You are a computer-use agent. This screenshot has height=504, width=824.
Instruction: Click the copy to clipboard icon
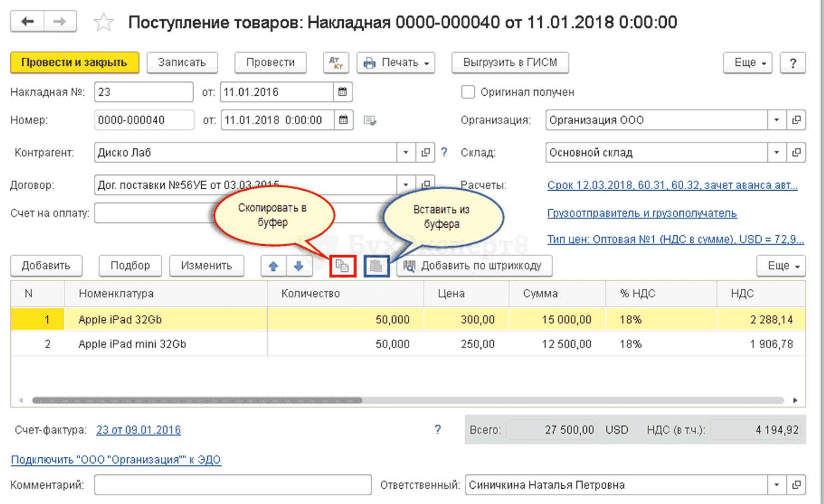343,266
